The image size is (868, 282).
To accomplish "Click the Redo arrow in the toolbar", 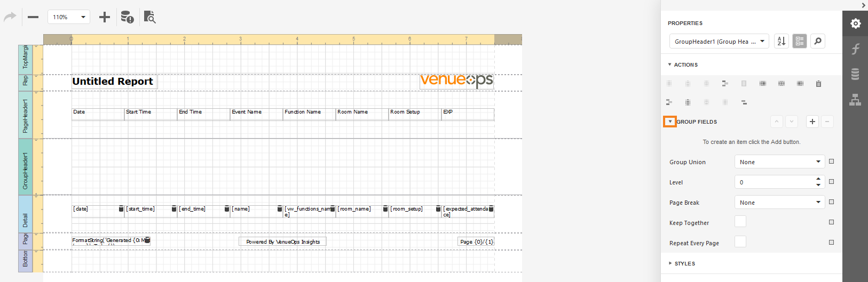I will click(10, 17).
